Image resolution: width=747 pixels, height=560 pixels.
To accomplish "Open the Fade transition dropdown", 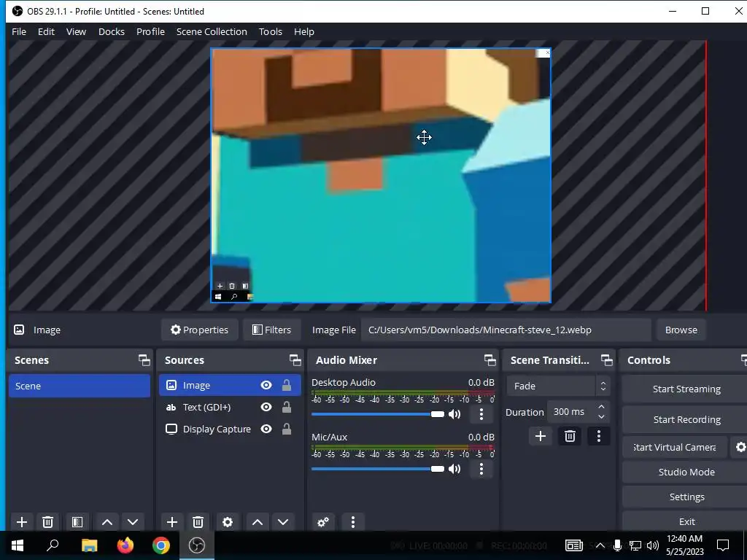I will tap(558, 386).
